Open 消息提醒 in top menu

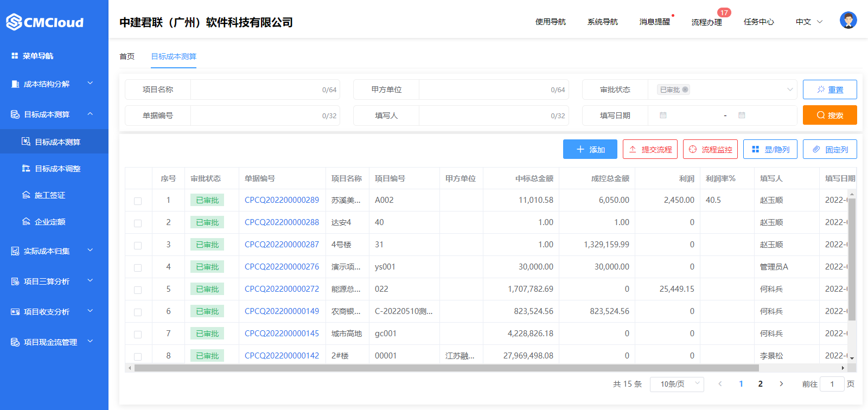click(655, 22)
